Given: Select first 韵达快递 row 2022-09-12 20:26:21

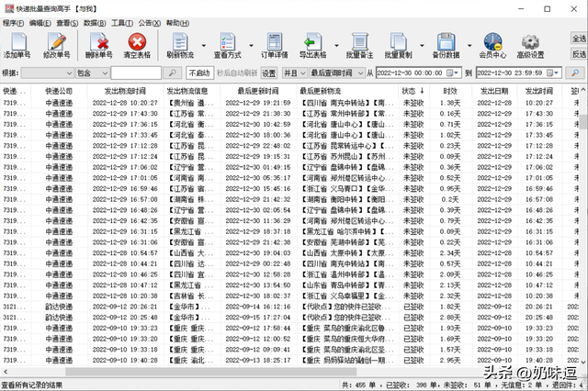Looking at the screenshot, I should click(290, 307).
